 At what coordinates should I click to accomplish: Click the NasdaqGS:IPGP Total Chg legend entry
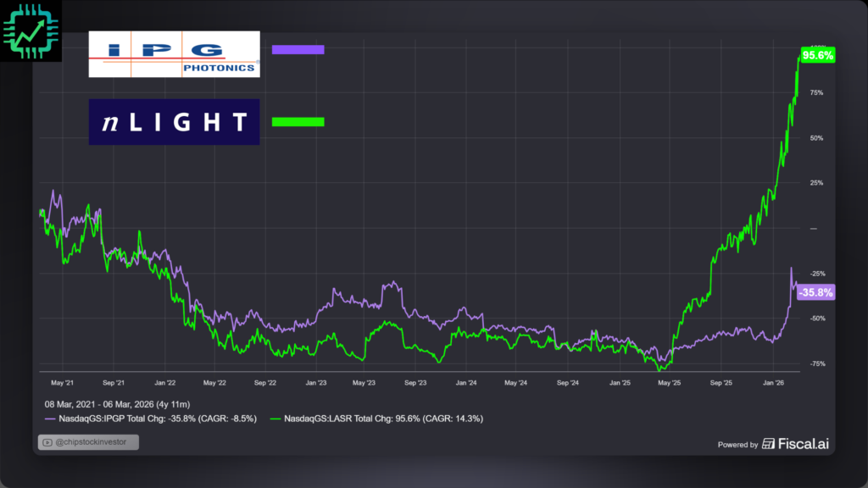tap(151, 419)
